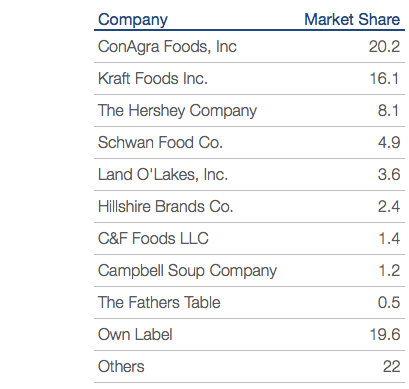Select Land O'Lakes, Inc. row
The width and height of the screenshot is (409, 389).
(249, 175)
